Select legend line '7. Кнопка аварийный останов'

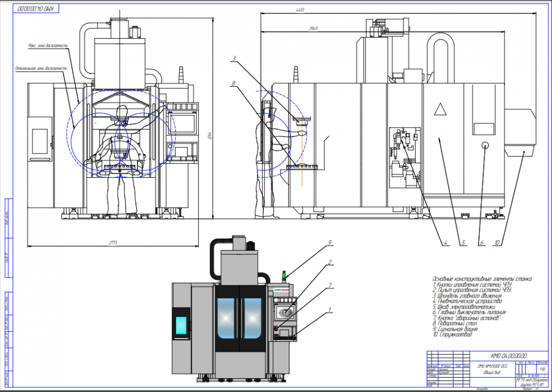(467, 319)
